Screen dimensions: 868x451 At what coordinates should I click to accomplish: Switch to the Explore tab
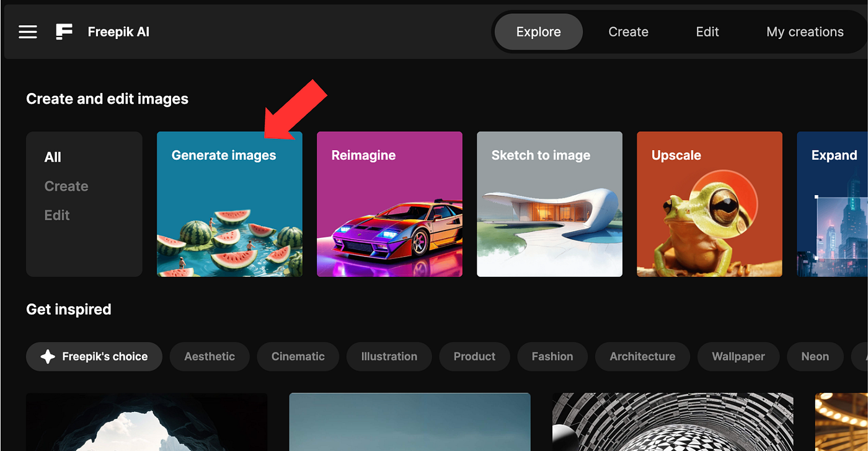coord(538,32)
